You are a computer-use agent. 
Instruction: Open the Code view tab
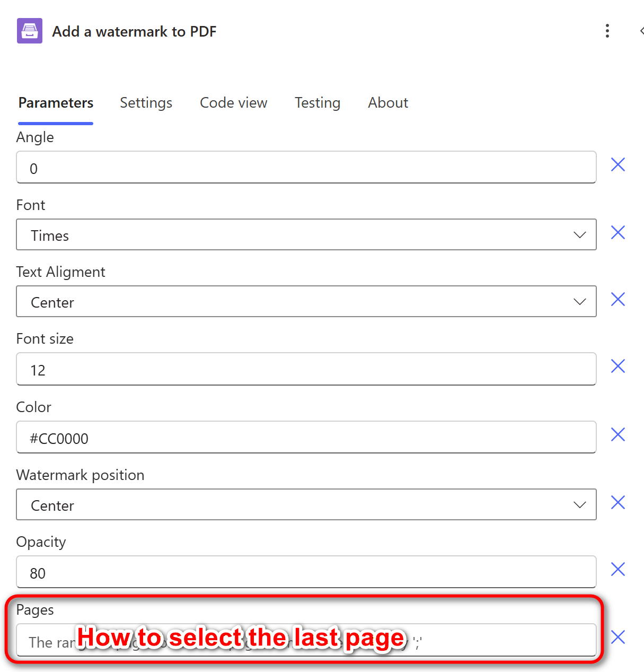point(233,103)
